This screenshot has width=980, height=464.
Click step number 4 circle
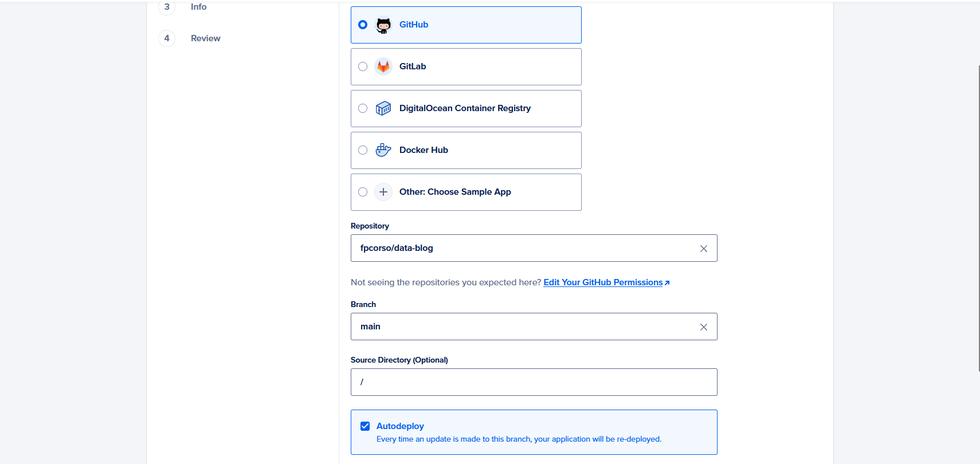pos(167,38)
